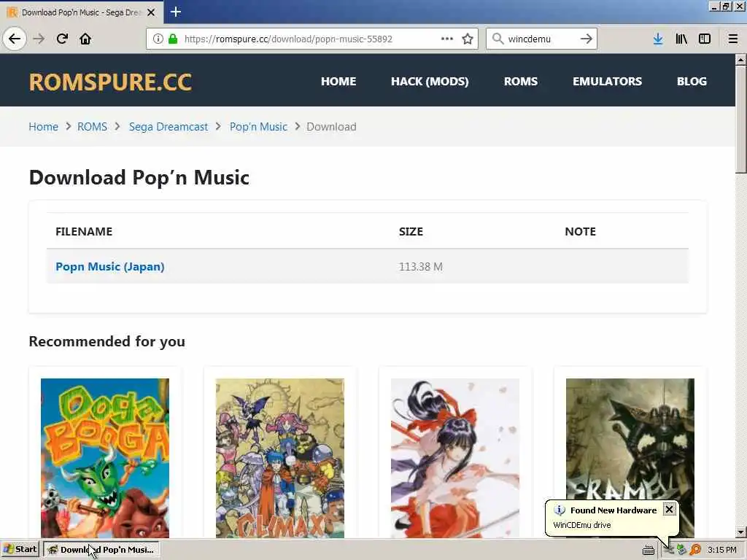
Task: Follow the Sega Dreamcast breadcrumb link
Action: 169,127
